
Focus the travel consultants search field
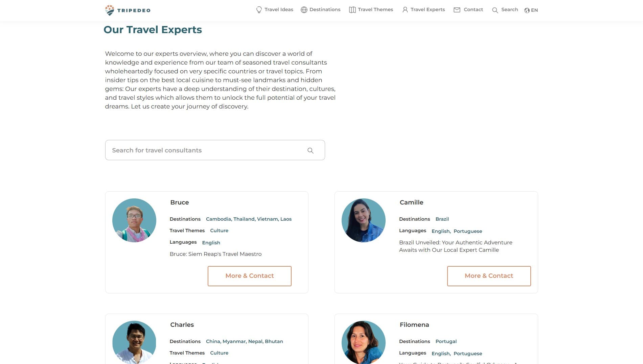[206, 150]
